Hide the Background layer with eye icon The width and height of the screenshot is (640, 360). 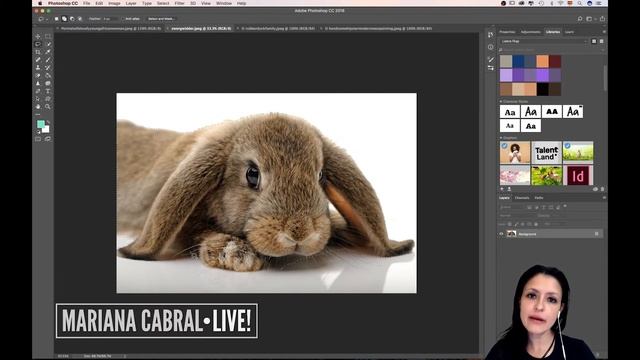coord(502,234)
